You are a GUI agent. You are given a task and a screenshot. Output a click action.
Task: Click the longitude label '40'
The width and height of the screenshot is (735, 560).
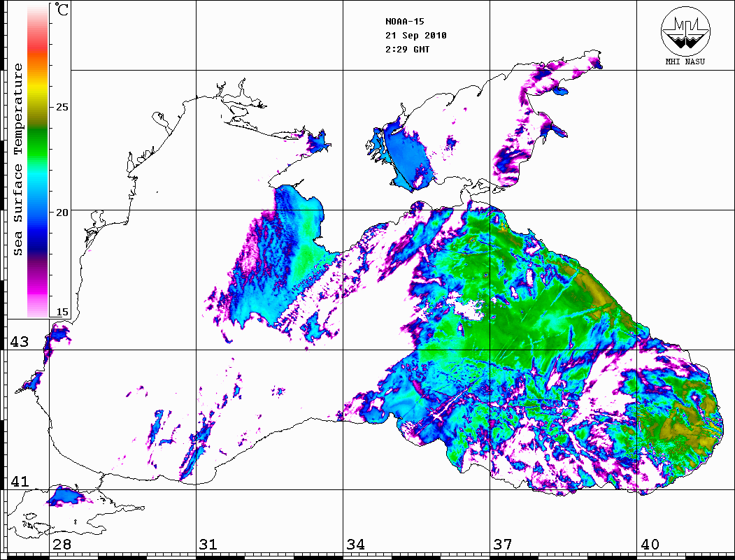pos(650,544)
